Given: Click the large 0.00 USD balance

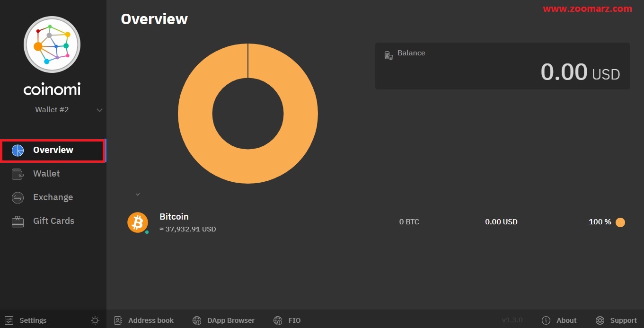Looking at the screenshot, I should pos(580,72).
